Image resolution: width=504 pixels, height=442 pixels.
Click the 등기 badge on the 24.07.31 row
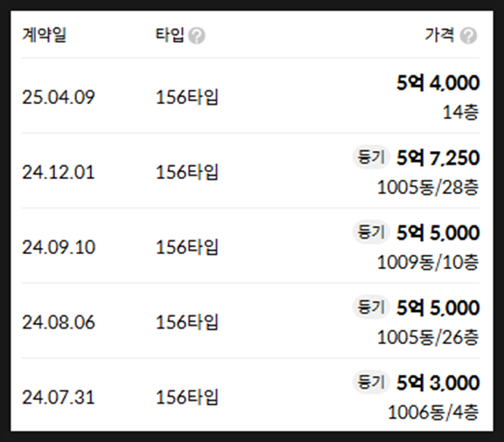pyautogui.click(x=371, y=383)
